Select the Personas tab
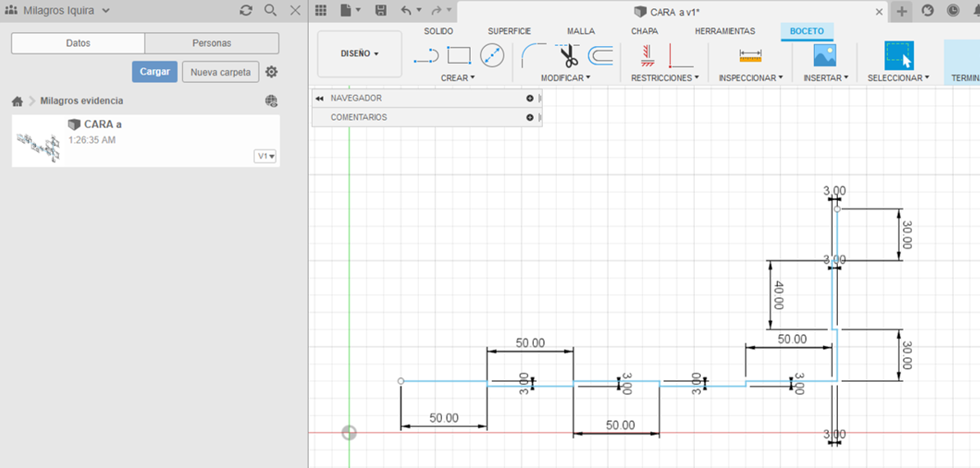The width and height of the screenshot is (980, 468). coord(212,44)
